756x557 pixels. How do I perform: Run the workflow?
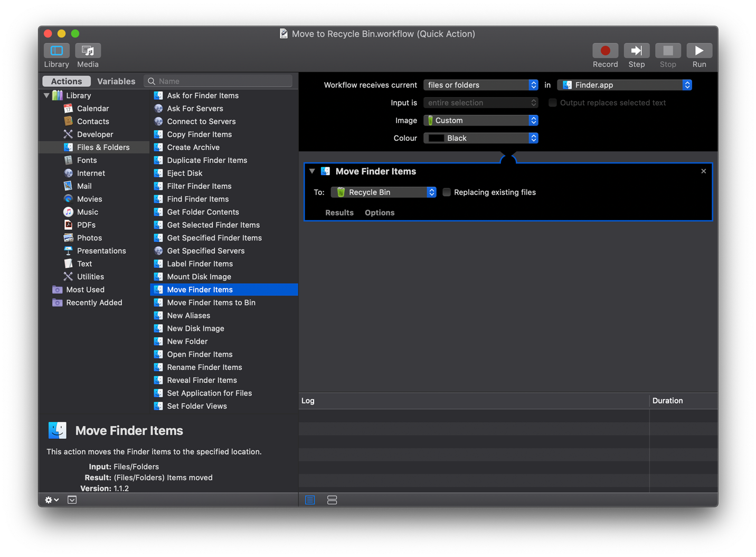[x=699, y=51]
